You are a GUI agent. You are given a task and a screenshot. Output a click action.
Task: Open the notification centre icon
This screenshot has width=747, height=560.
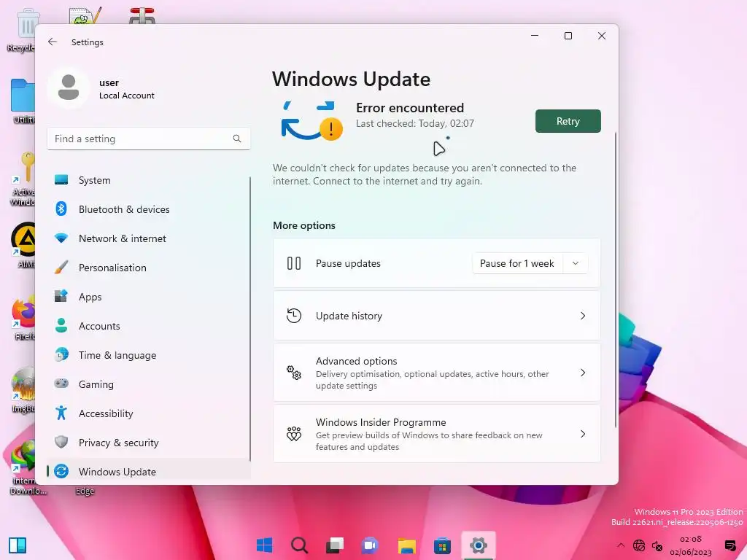pyautogui.click(x=729, y=545)
